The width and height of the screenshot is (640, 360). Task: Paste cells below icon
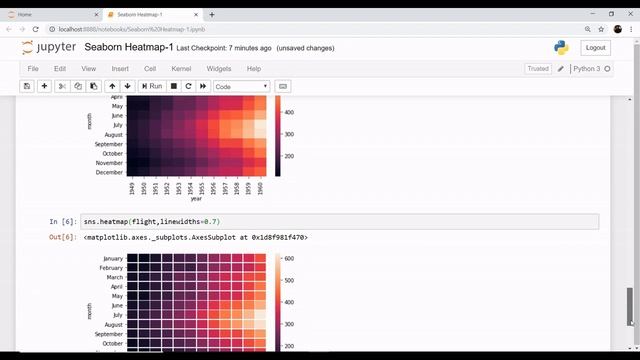[93, 86]
